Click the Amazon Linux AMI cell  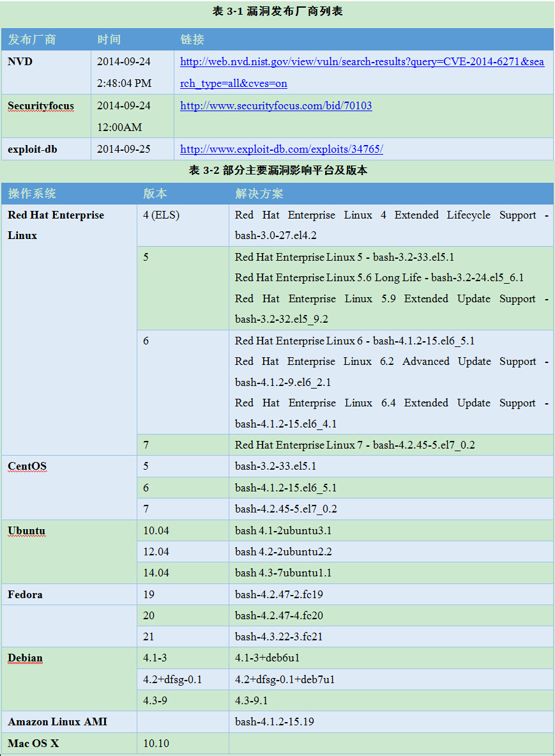(70, 721)
